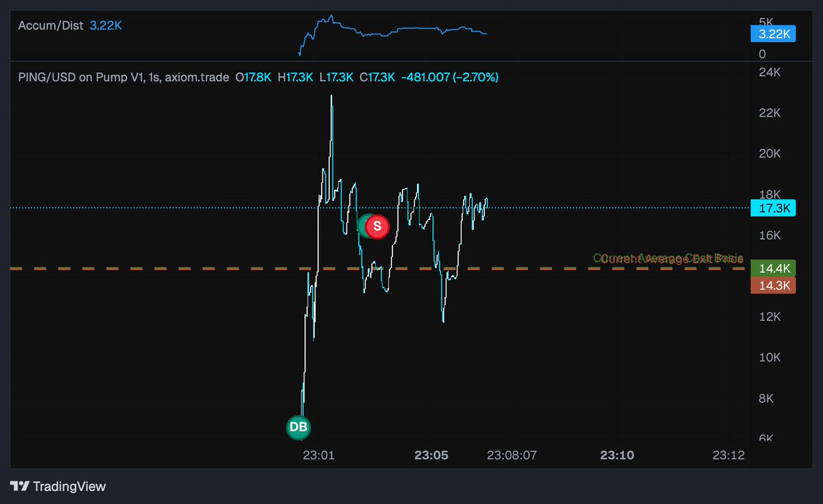The height and width of the screenshot is (504, 823).
Task: Click the -481.007 (-2.70%) change value
Action: click(x=450, y=77)
